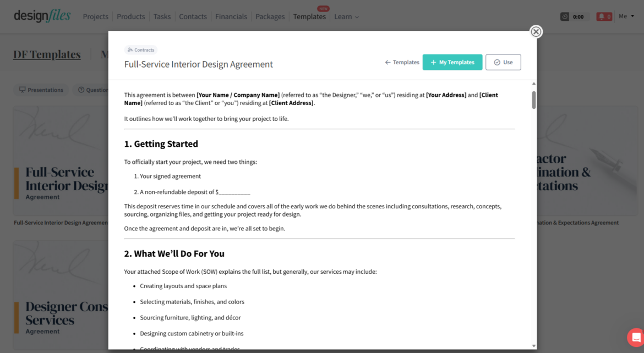Toggle the NEW badge on Templates

pyautogui.click(x=323, y=8)
